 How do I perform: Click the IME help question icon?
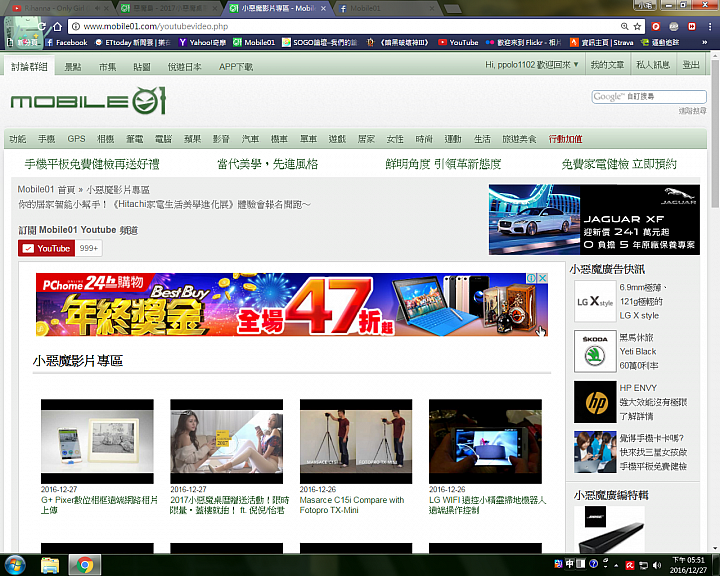click(x=593, y=563)
